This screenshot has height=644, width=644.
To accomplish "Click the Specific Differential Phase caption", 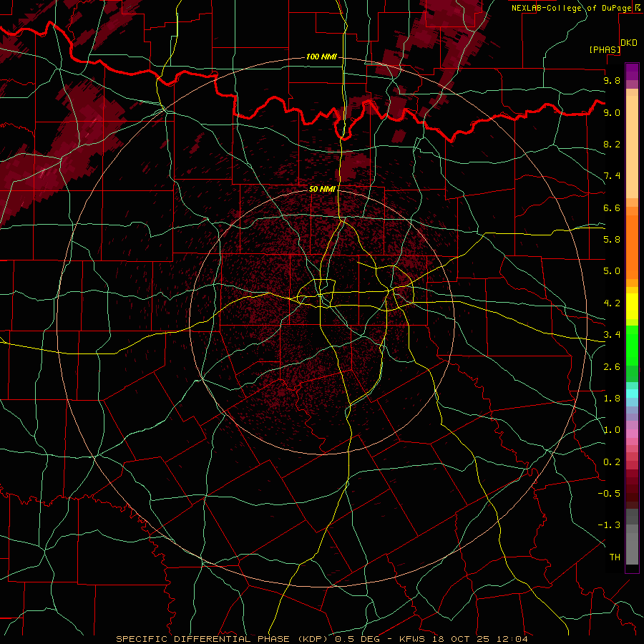I will pos(321,639).
